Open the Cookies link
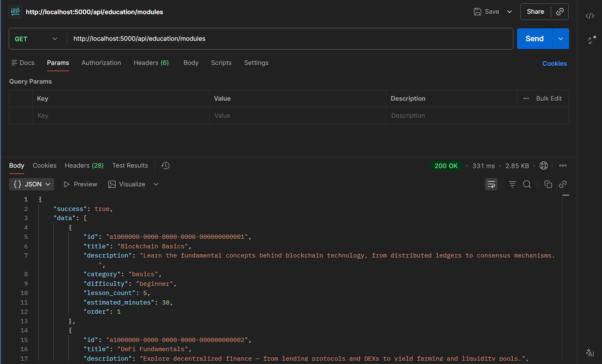The width and height of the screenshot is (602, 364). click(554, 64)
